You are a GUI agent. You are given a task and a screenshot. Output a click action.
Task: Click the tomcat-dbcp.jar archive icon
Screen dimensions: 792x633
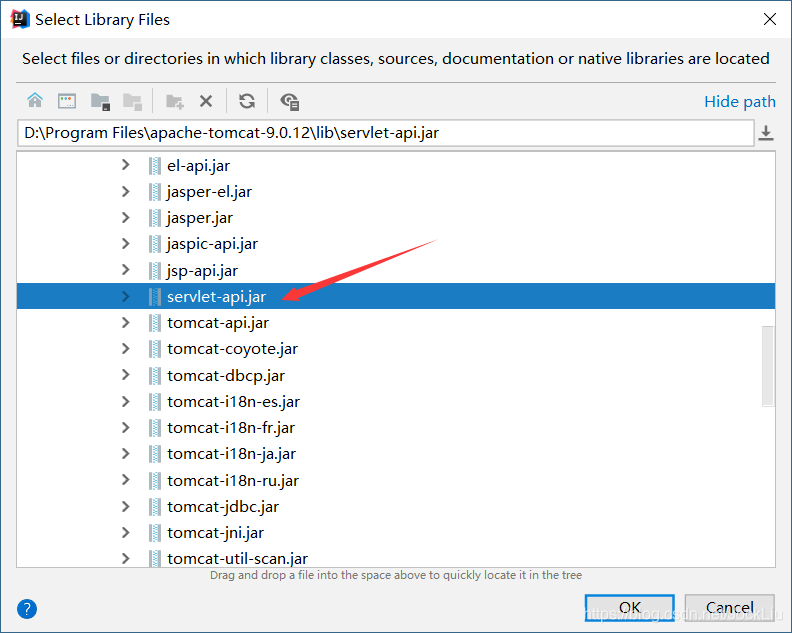coord(155,375)
